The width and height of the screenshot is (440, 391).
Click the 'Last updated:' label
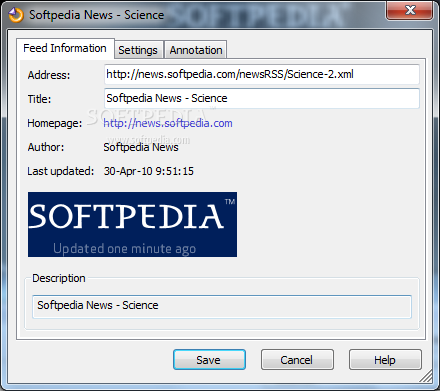61,171
